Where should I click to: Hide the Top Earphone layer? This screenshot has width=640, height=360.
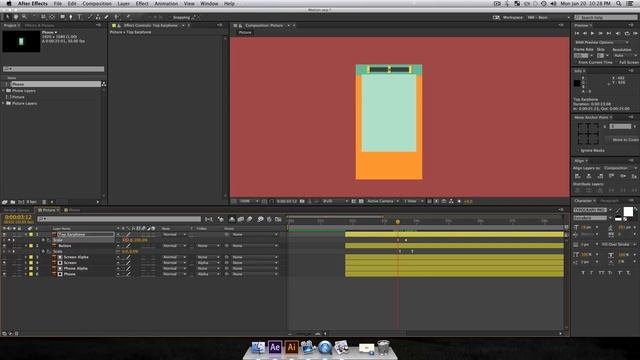4,235
